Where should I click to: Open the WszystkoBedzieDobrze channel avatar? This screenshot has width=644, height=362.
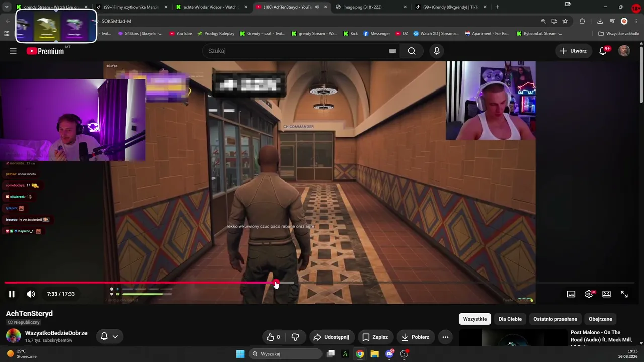click(13, 336)
